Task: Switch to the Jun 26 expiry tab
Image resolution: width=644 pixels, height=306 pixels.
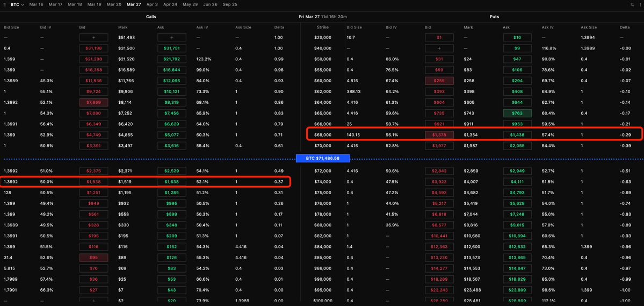Action: [x=211, y=4]
